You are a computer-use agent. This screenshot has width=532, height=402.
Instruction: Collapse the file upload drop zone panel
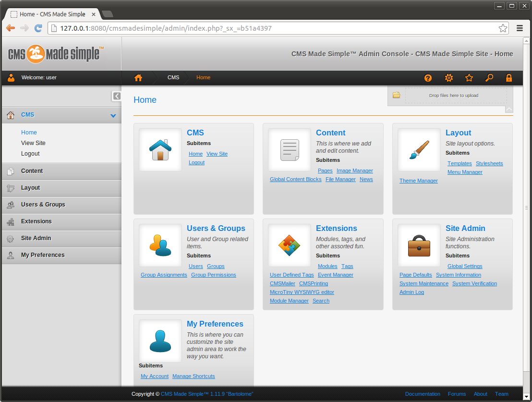pyautogui.click(x=509, y=110)
